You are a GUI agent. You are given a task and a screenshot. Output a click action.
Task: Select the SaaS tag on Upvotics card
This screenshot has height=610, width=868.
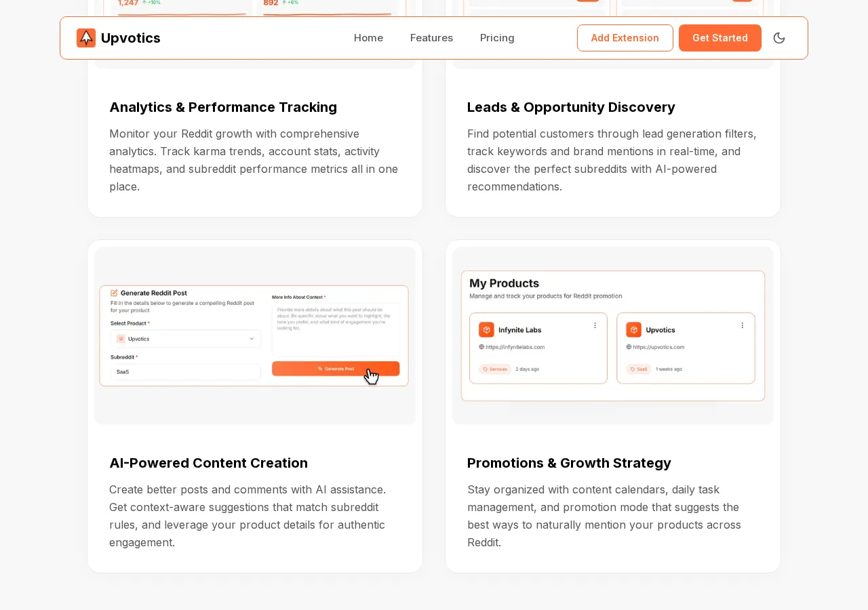[639, 369]
